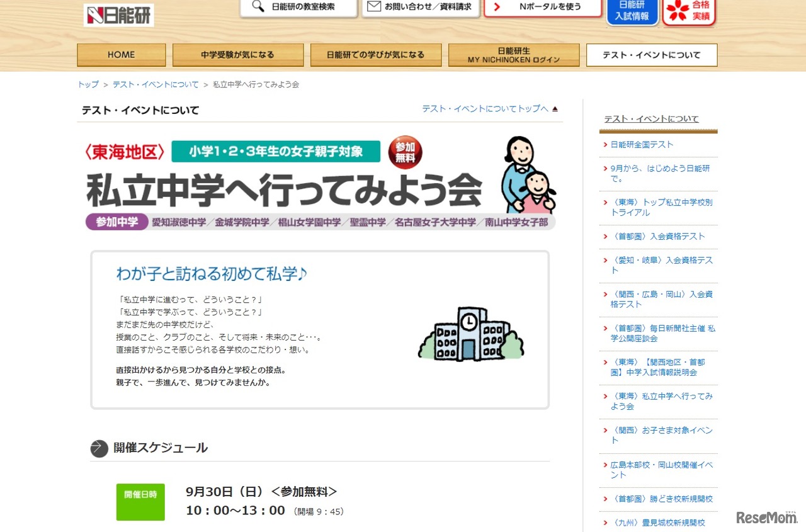Click the red arrow on Nポータルを使う
Image resolution: width=806 pixels, height=532 pixels.
click(497, 7)
